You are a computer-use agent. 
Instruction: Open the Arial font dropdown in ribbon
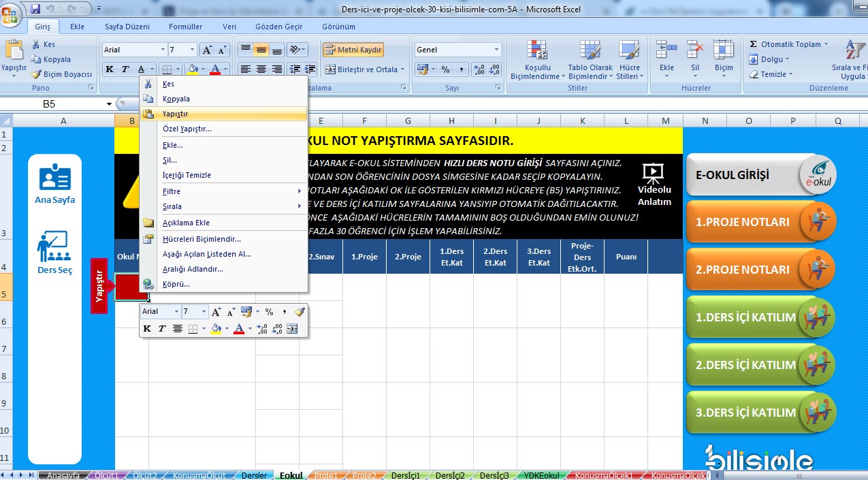tap(163, 50)
